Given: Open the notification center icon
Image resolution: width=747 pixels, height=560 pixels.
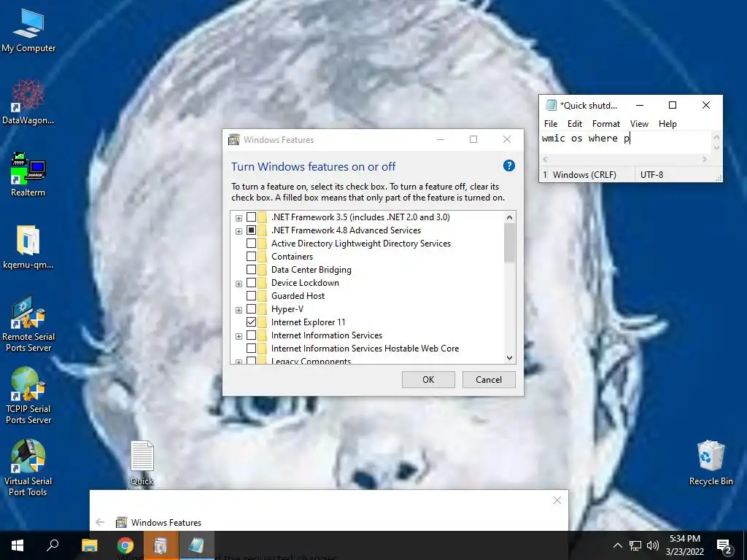Looking at the screenshot, I should 724,545.
